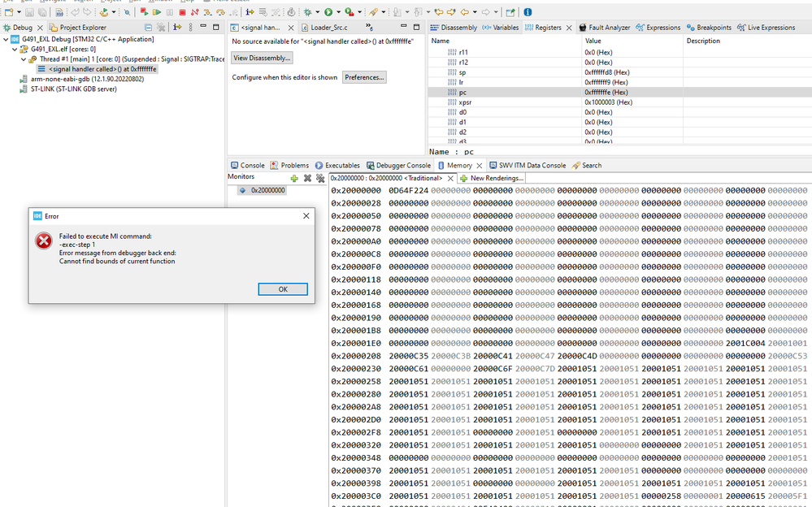This screenshot has height=507, width=812.
Task: Click the New file toolbar icon
Action: coord(9,12)
